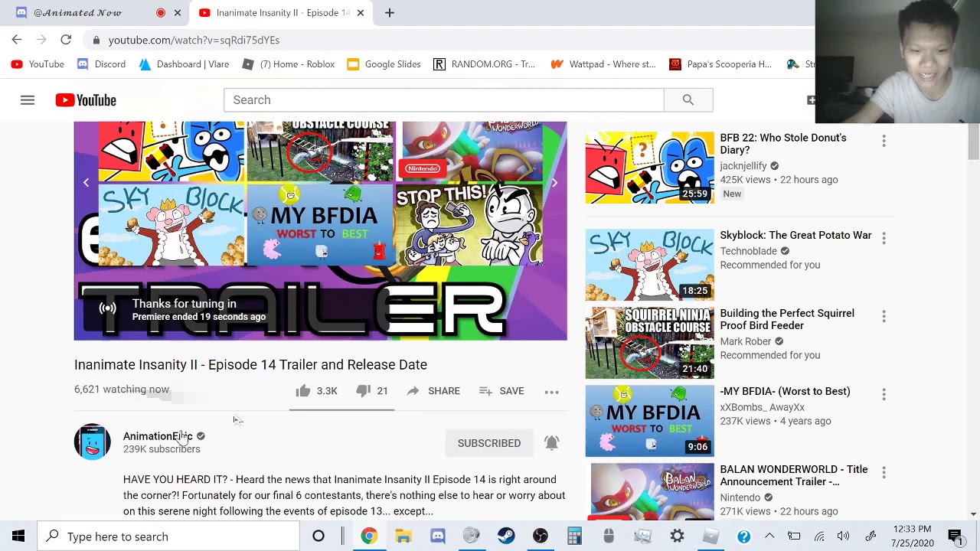This screenshot has height=551, width=980.
Task: Open the YouTube bookmark
Action: (38, 64)
